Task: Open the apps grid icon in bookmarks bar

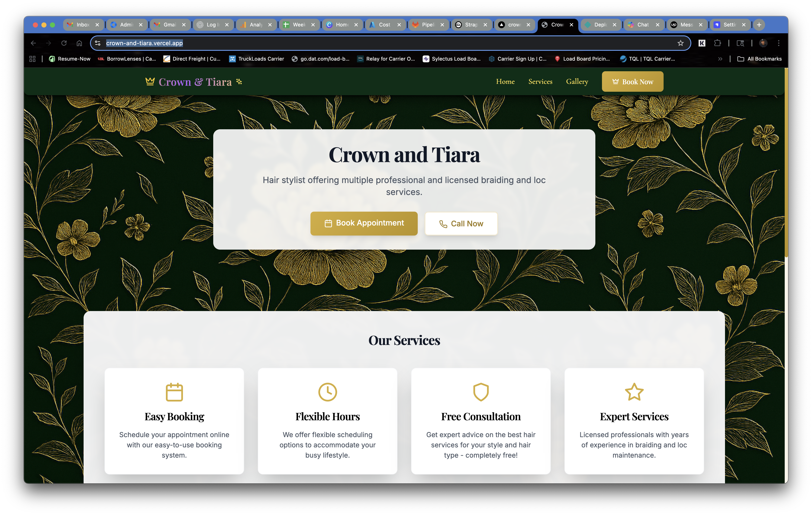Action: pyautogui.click(x=32, y=59)
